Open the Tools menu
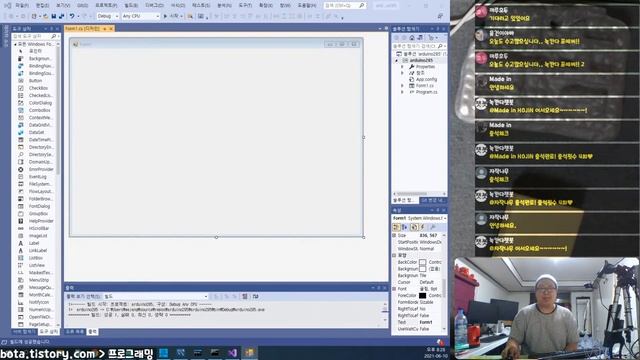The width and height of the screenshot is (640, 360). 245,5
